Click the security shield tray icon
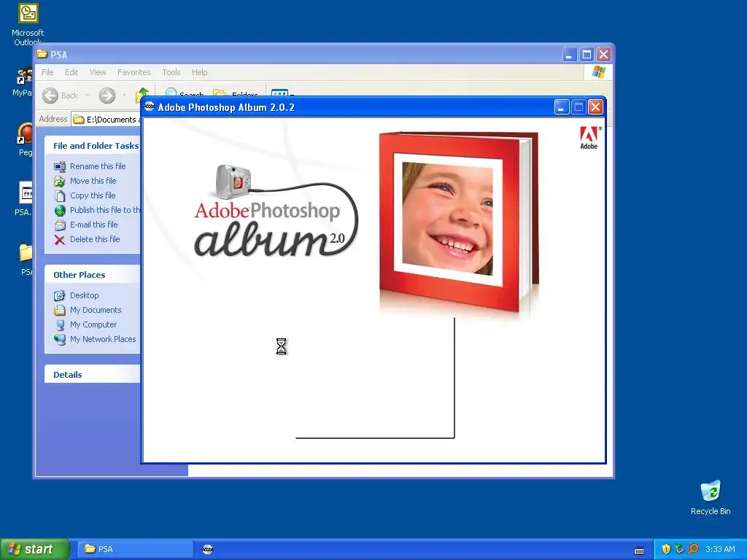 click(666, 549)
